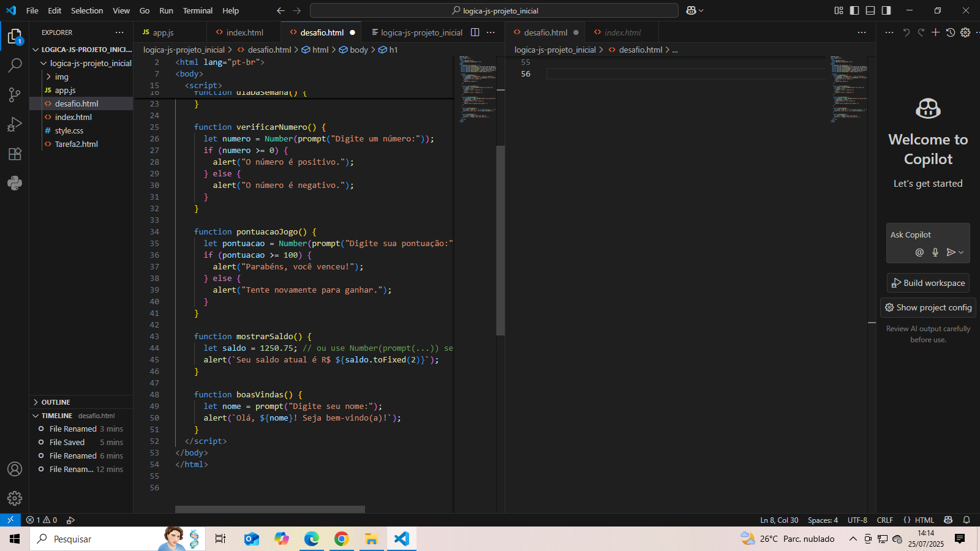This screenshot has height=551, width=980.
Task: Open the remote window indicator
Action: [10, 520]
